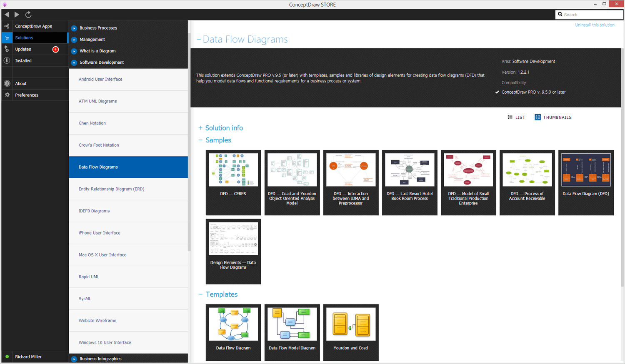Click the Thumbnails grid icon
The width and height of the screenshot is (625, 364).
537,117
